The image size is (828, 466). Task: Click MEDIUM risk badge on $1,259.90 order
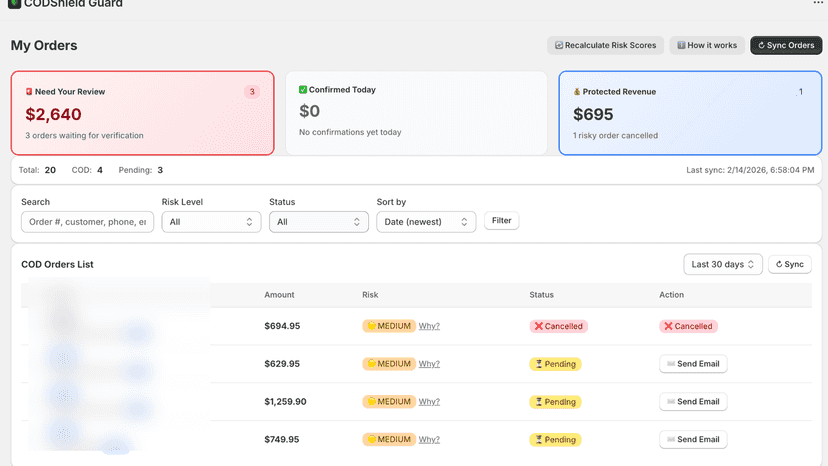click(x=389, y=402)
